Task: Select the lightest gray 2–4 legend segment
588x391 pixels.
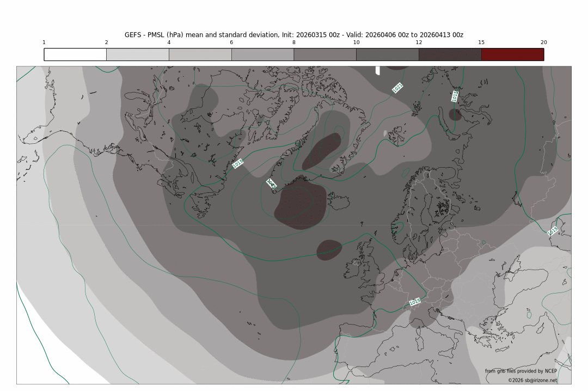Action: [138, 54]
